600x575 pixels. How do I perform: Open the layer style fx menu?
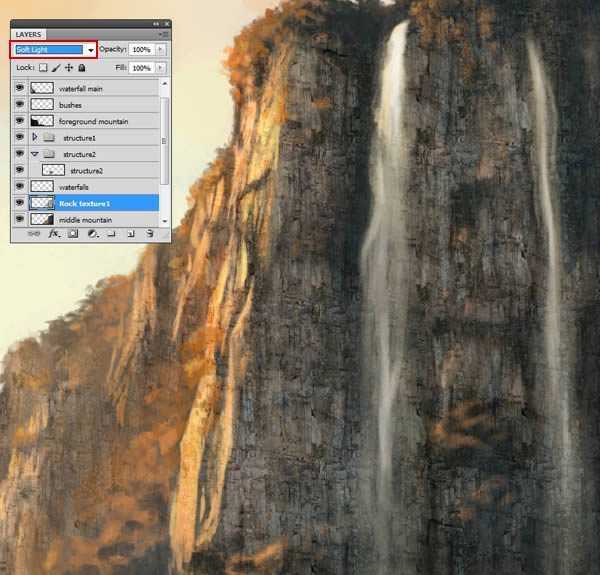[54, 233]
